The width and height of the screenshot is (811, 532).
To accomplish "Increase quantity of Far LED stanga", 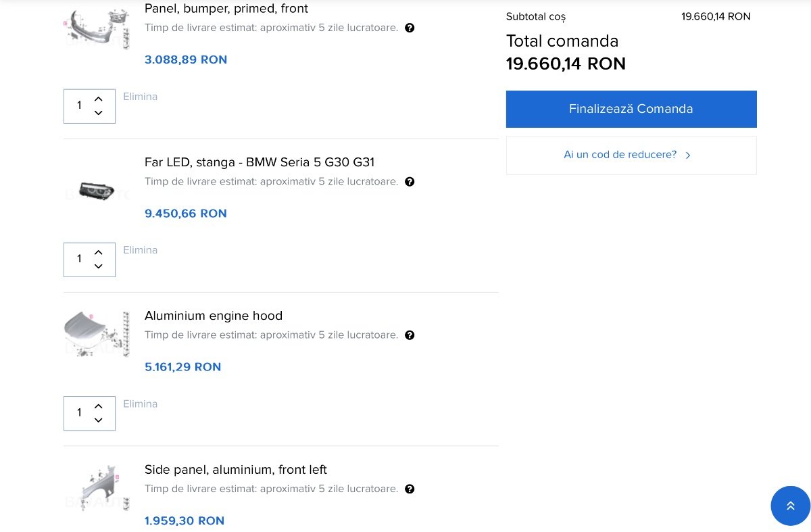I will tap(99, 253).
